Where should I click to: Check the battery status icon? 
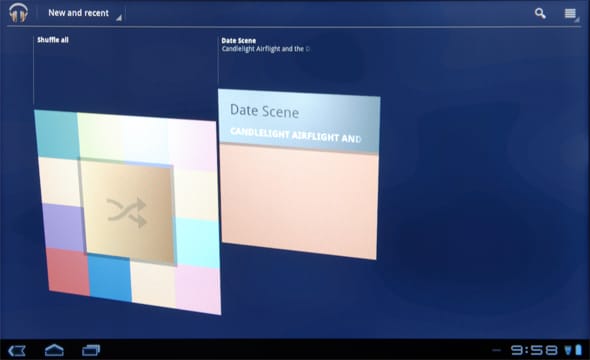[579, 350]
